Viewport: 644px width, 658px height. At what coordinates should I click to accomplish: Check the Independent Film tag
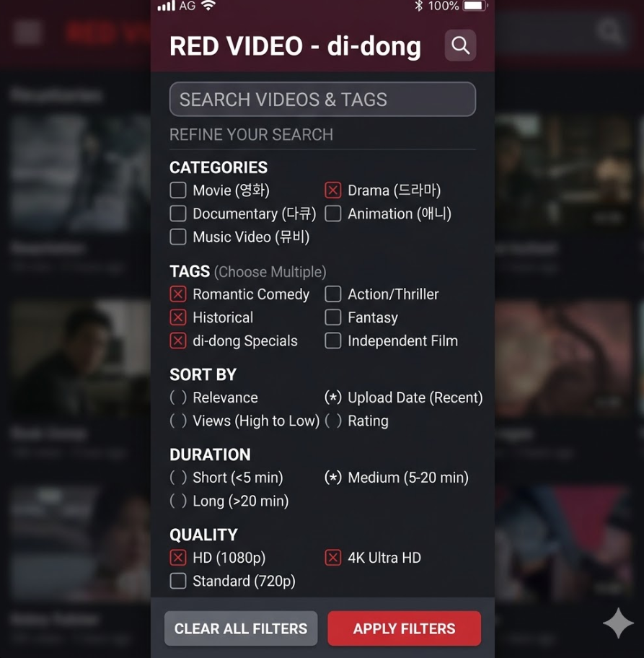click(332, 341)
